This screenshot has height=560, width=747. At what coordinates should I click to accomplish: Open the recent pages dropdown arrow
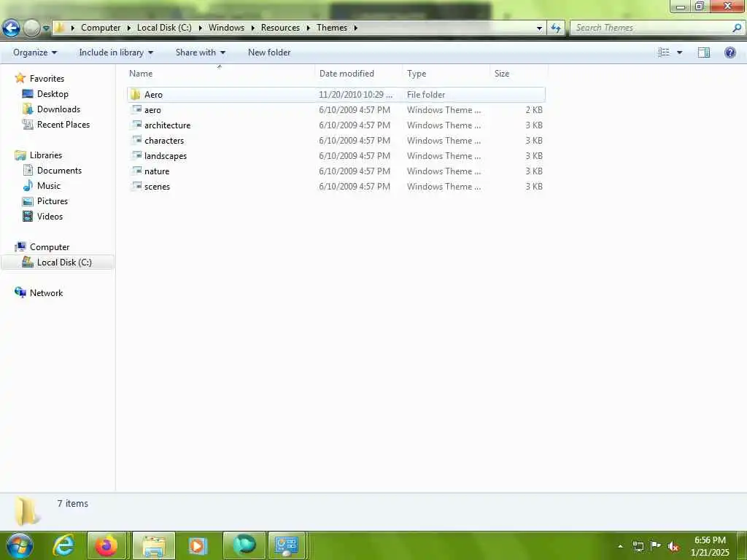tap(46, 28)
